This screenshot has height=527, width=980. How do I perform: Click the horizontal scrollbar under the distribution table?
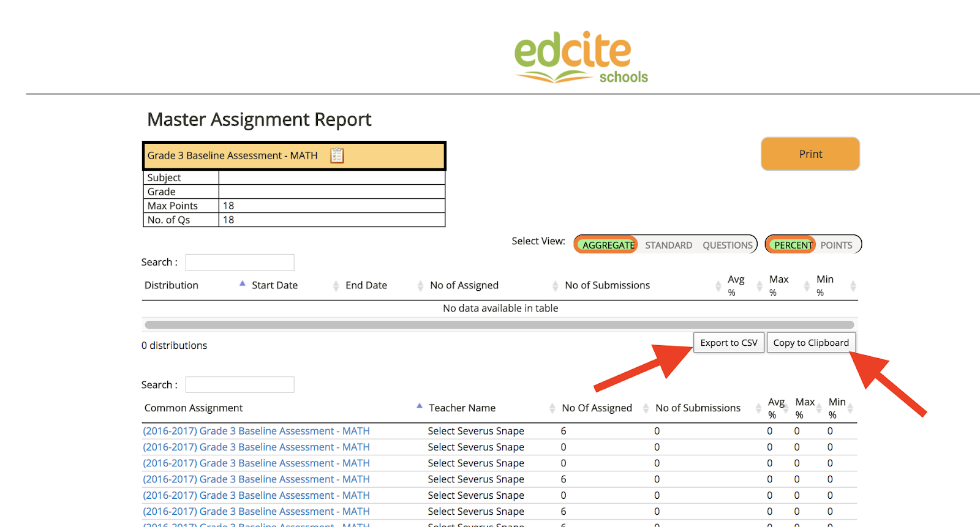[499, 324]
